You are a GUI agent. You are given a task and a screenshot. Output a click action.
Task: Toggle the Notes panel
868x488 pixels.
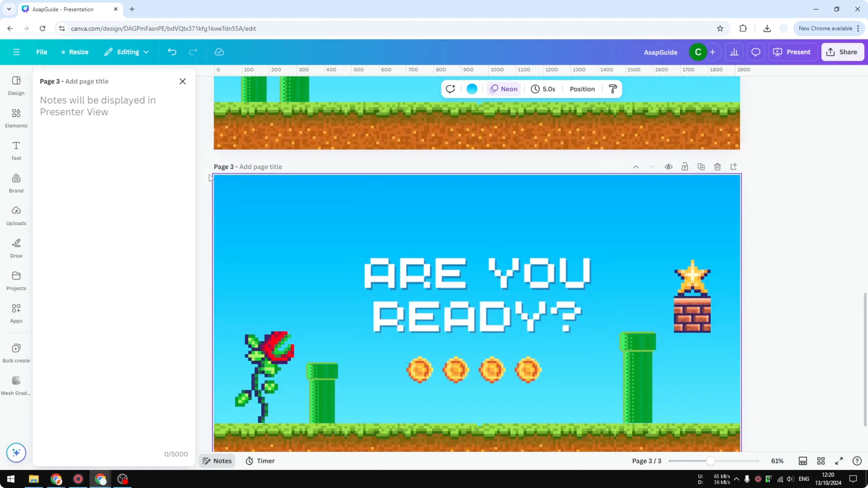coord(217,461)
